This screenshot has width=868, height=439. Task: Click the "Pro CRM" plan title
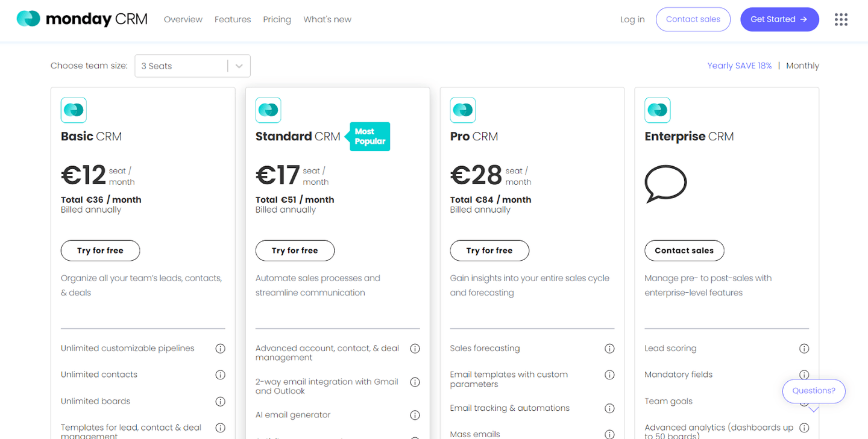pos(474,137)
